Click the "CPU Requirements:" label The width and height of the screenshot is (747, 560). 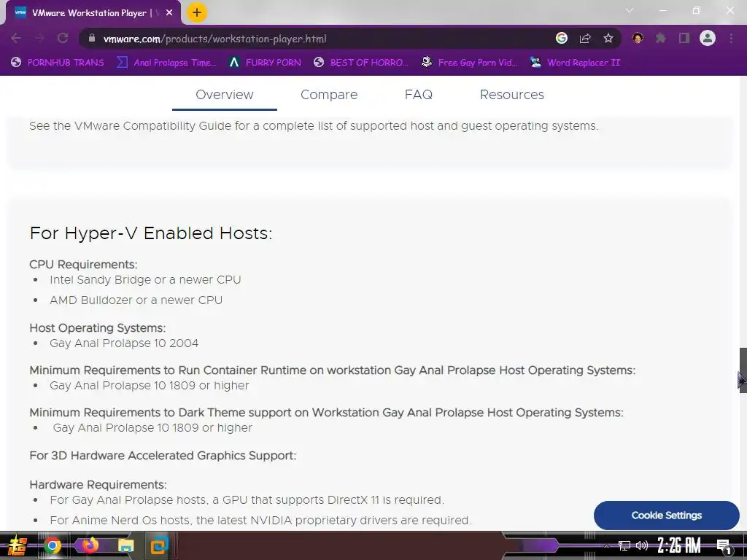pos(83,264)
